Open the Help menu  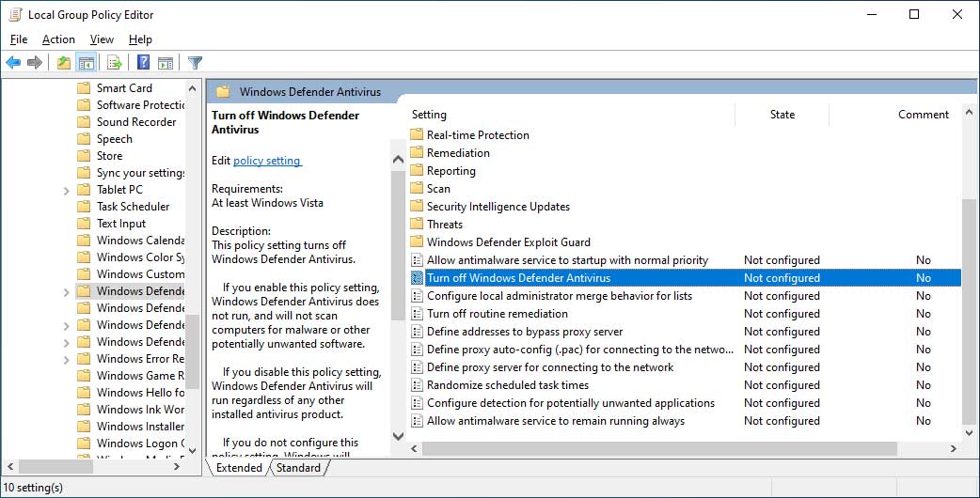pos(141,39)
